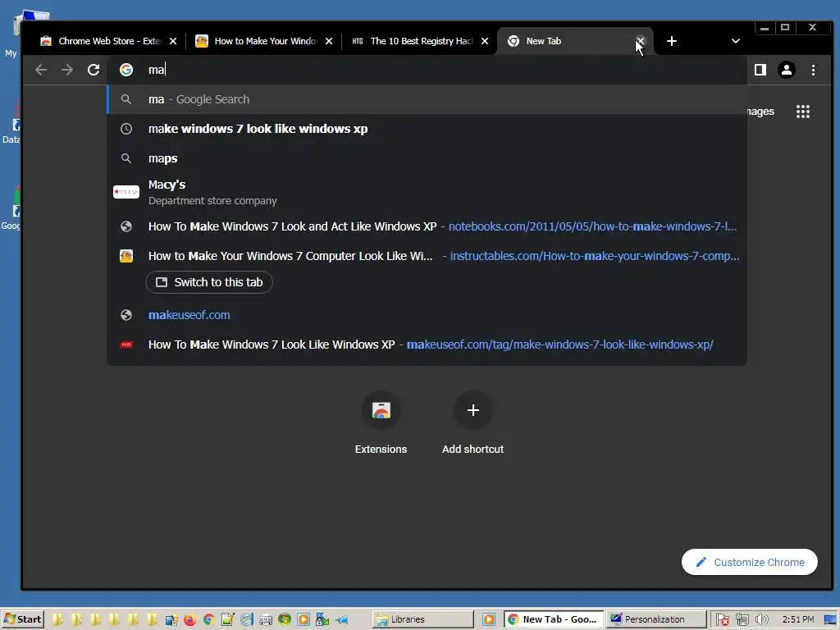Click 'Switch to this tab' button
Viewport: 840px width, 630px height.
(209, 282)
